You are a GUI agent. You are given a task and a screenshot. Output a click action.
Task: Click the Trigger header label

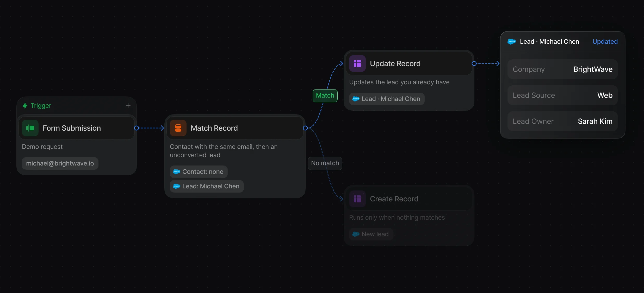[41, 106]
